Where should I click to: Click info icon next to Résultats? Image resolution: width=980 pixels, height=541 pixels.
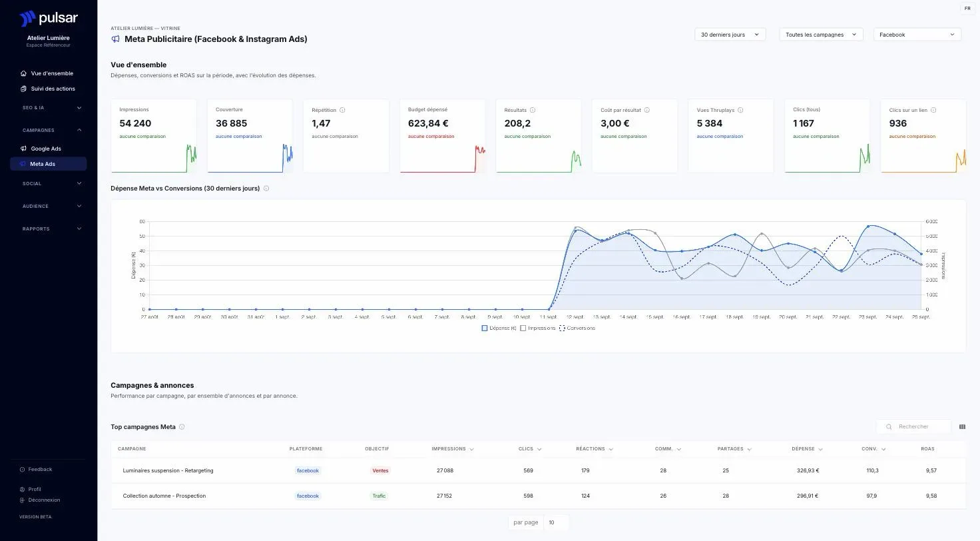coord(533,110)
